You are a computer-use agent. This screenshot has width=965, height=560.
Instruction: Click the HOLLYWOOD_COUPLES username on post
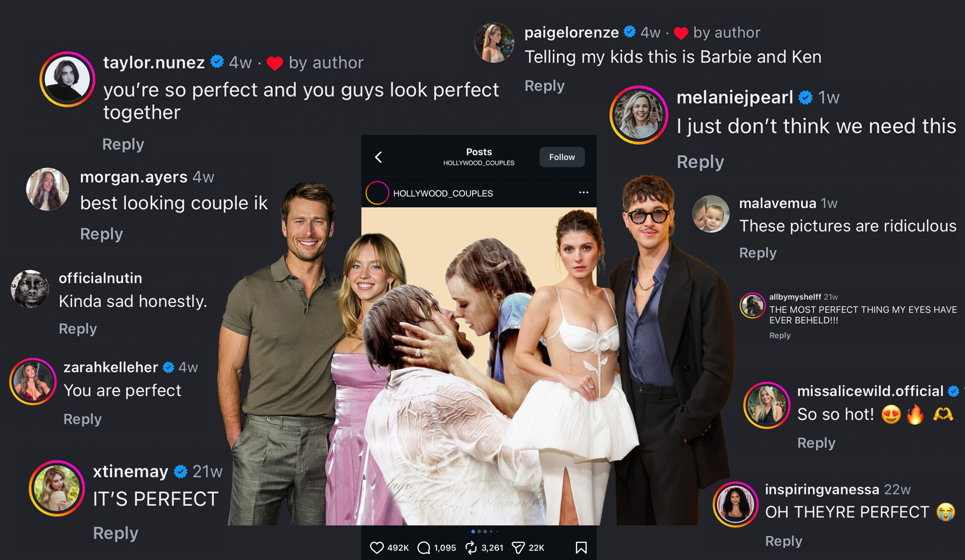tap(443, 193)
